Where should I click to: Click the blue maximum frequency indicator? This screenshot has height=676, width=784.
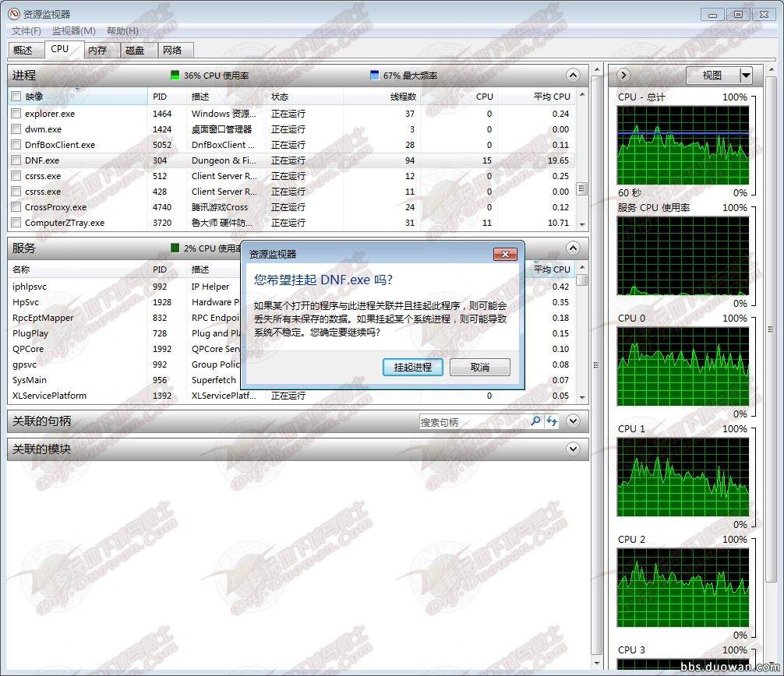375,76
